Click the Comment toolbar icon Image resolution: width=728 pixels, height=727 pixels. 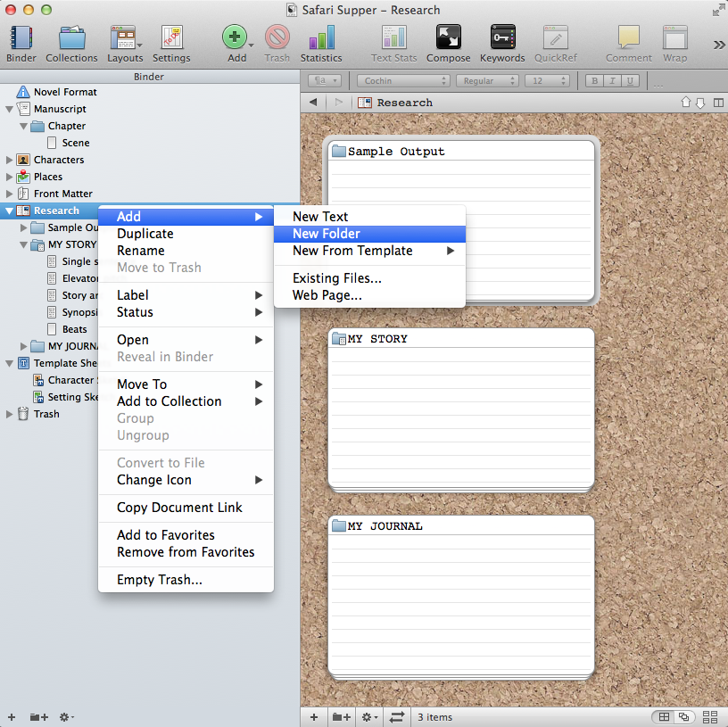click(629, 37)
